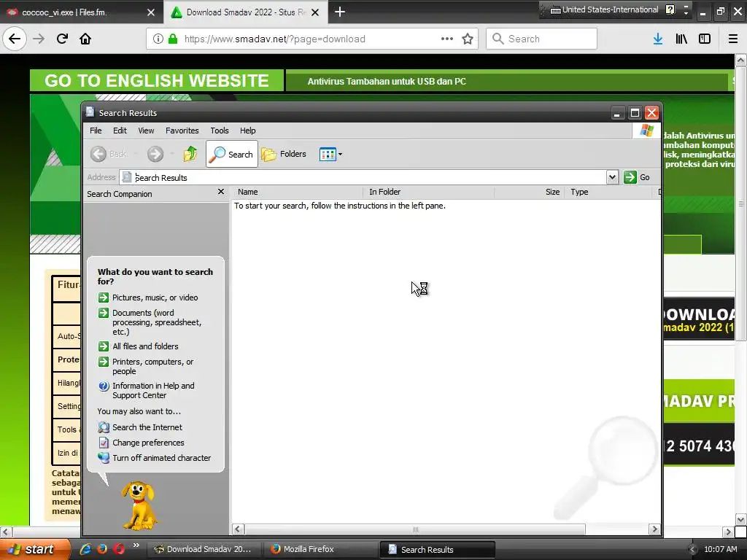Open the Tools menu

tap(220, 131)
